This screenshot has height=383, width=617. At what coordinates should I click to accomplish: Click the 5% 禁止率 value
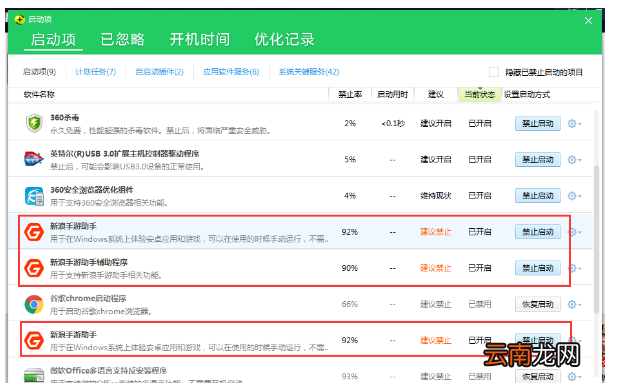click(x=350, y=159)
